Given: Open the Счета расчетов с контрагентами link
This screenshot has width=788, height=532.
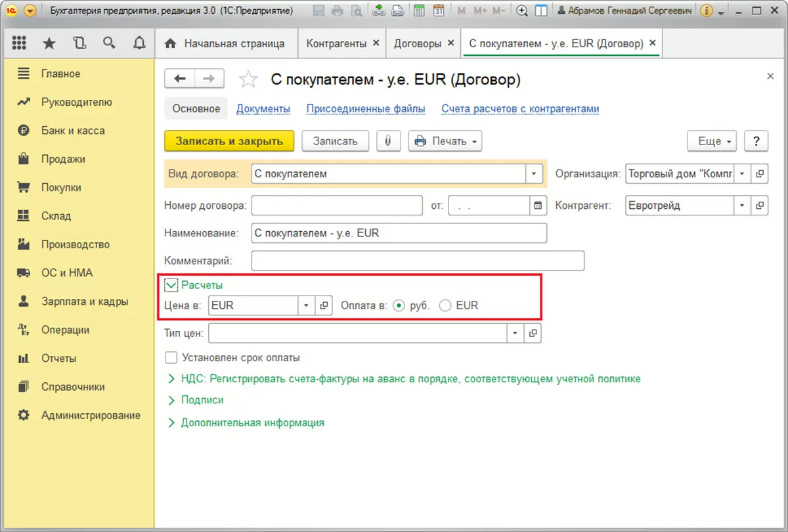Looking at the screenshot, I should click(x=520, y=109).
